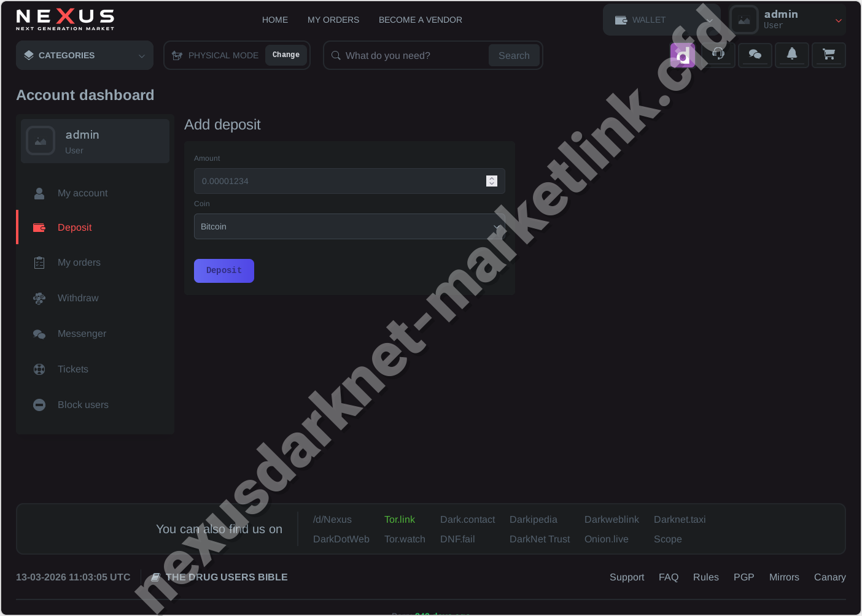Screen dimensions: 862x616
Task: Open the Tor.link mirror link
Action: [400, 519]
